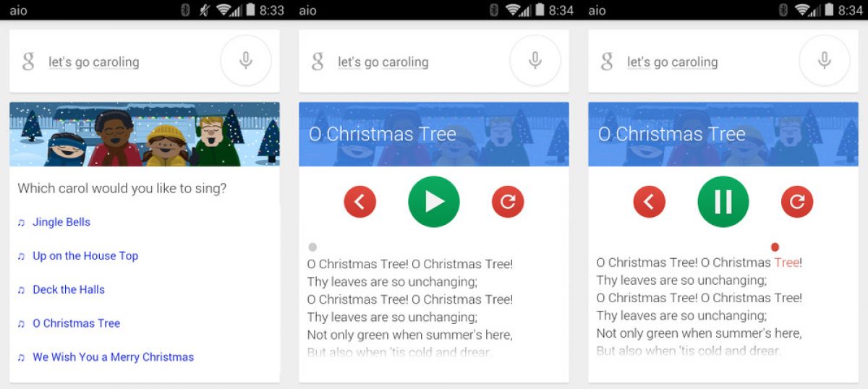Tap the Google logo in the leftmost search bar
The image size is (868, 389).
(x=28, y=61)
